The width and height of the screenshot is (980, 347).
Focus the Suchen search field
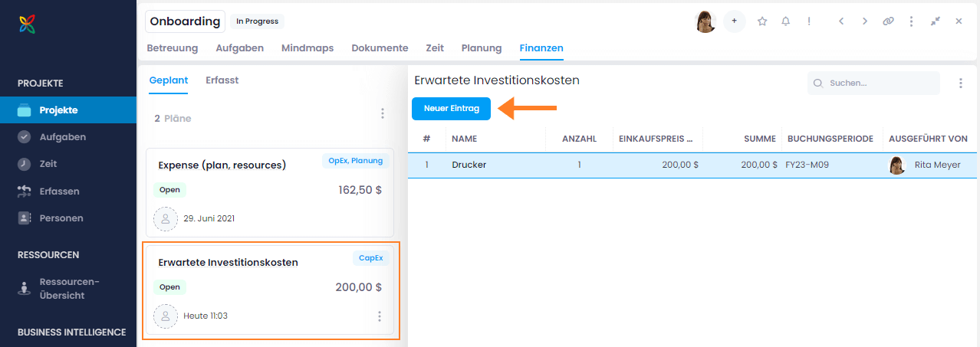pos(873,83)
